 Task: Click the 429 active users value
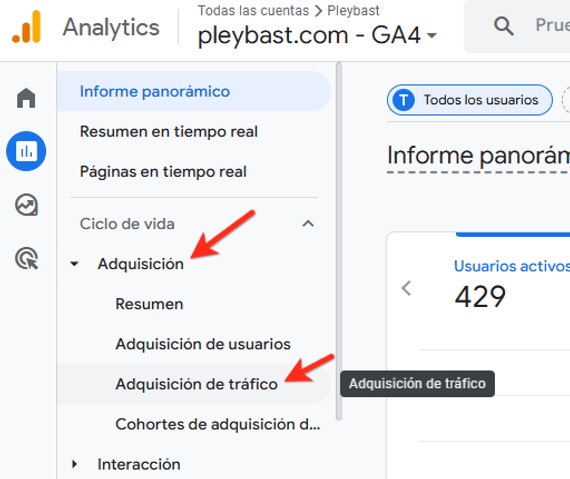click(480, 297)
